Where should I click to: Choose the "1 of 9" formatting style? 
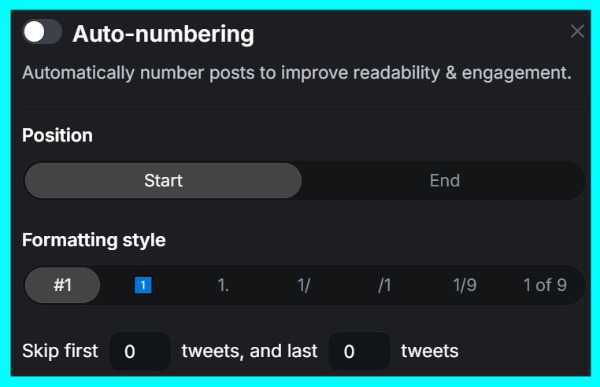pyautogui.click(x=545, y=285)
